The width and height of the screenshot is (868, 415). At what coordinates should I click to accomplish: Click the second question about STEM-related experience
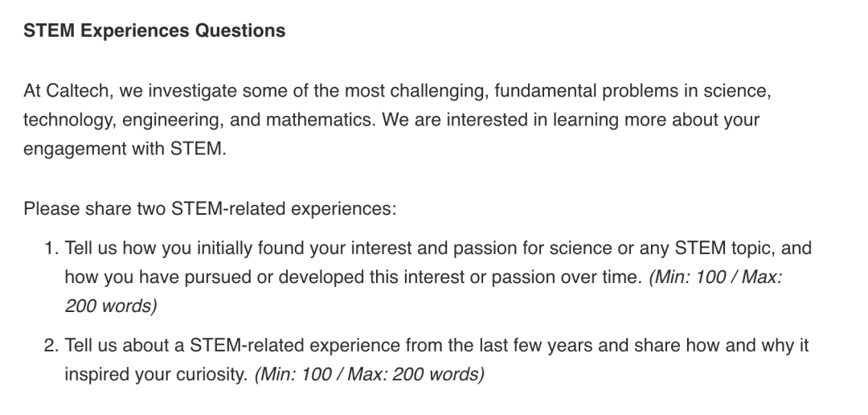tap(436, 360)
